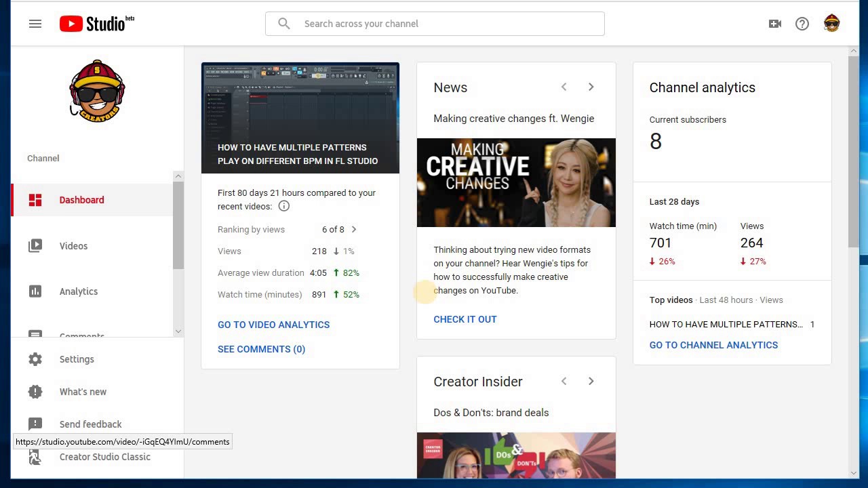This screenshot has width=868, height=488.
Task: Click the sidebar navigation scrollbar thumb
Action: pyautogui.click(x=178, y=225)
